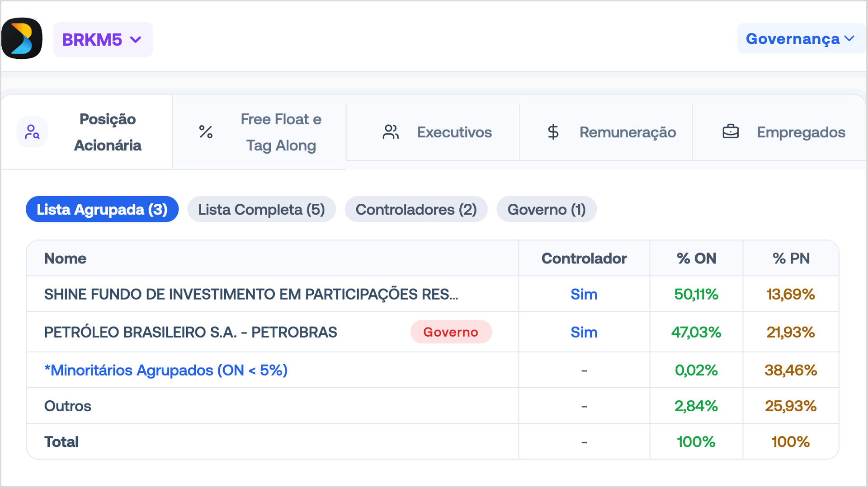
Task: Click the 50,11% ON value
Action: [696, 294]
